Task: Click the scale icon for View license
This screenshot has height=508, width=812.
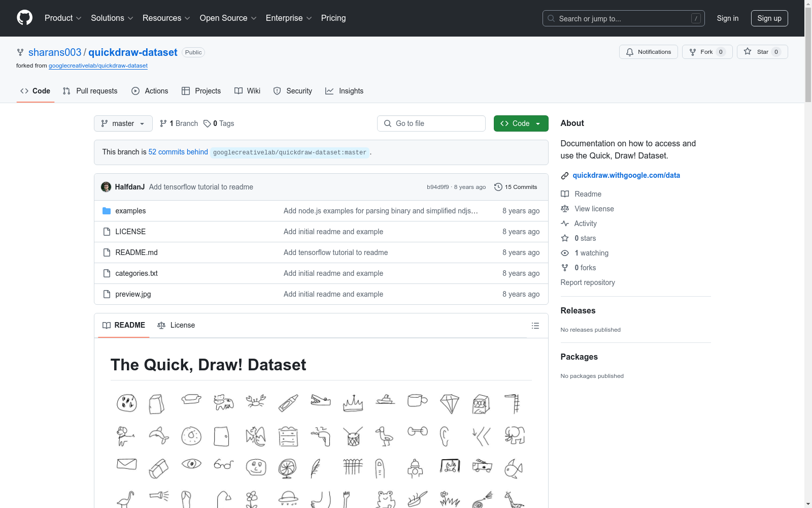Action: point(565,209)
